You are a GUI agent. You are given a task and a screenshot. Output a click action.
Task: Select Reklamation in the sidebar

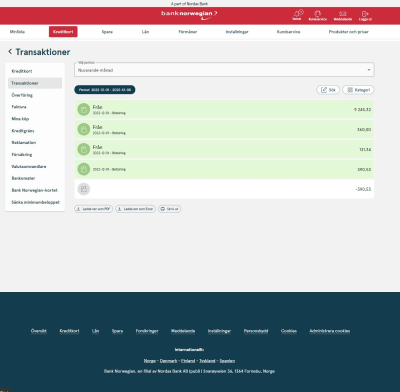pyautogui.click(x=24, y=143)
